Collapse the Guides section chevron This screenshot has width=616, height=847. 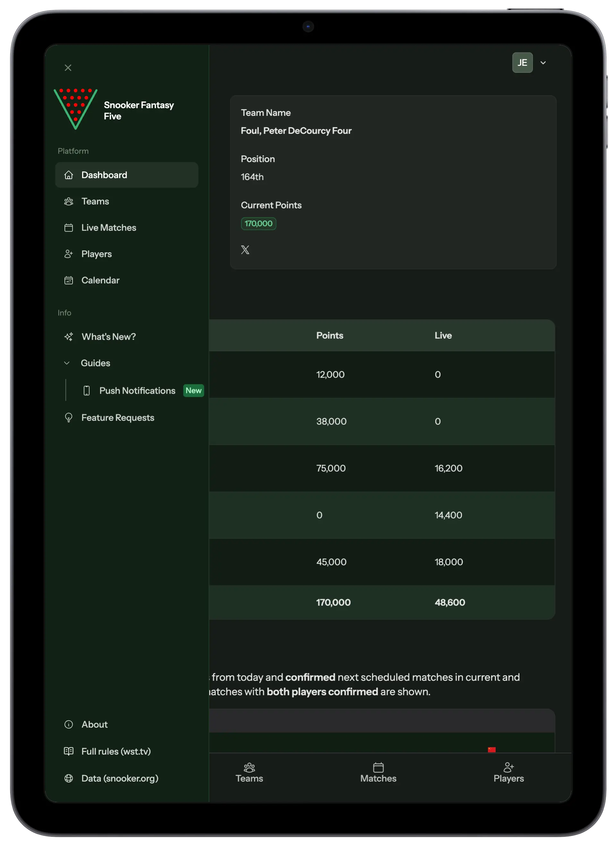67,363
